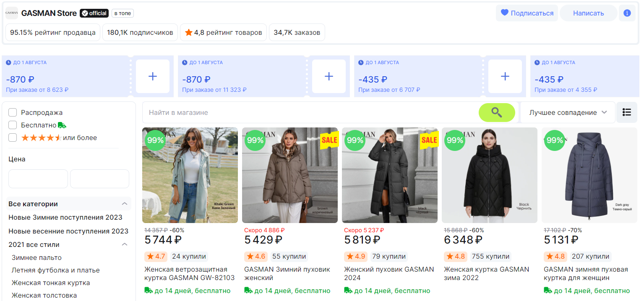Add the -870 ₽ coupon from 8 623 ₽
The width and height of the screenshot is (644, 301).
[x=153, y=76]
